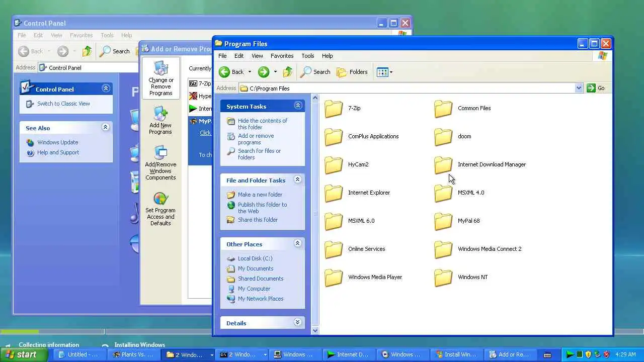Open the MSXML 4.0 folder
Image resolution: width=644 pixels, height=362 pixels.
pos(459,193)
